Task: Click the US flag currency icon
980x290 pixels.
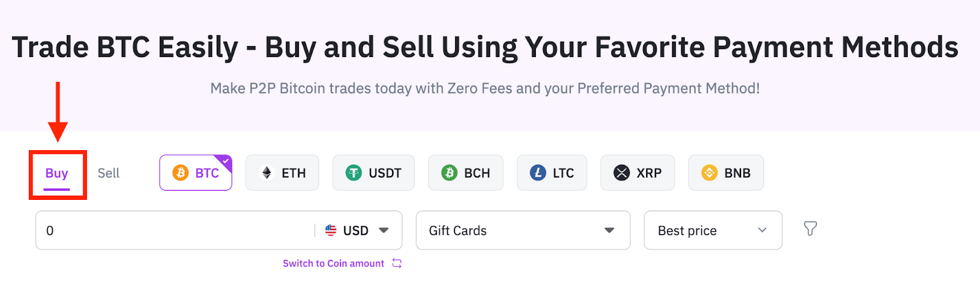Action: coord(331,231)
